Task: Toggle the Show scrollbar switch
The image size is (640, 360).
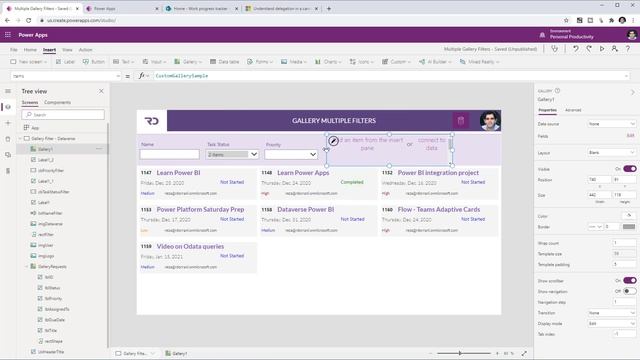Action: (x=629, y=280)
